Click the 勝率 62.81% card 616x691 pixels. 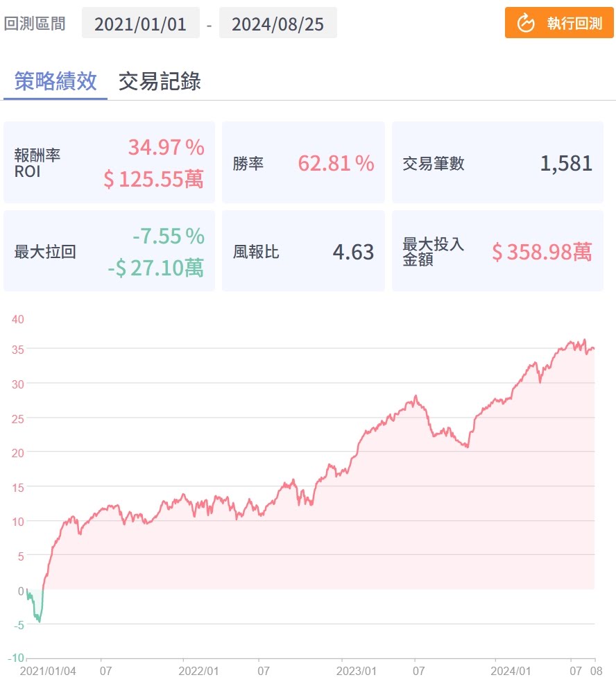tap(303, 163)
